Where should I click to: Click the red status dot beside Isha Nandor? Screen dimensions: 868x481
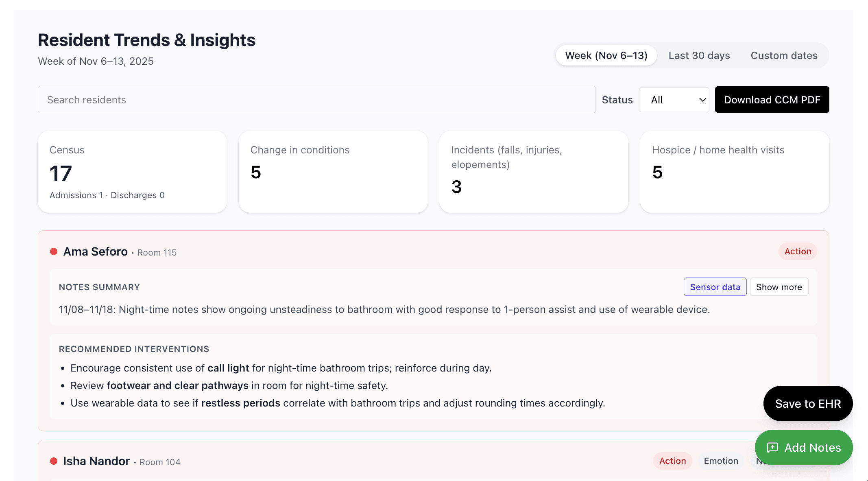54,461
